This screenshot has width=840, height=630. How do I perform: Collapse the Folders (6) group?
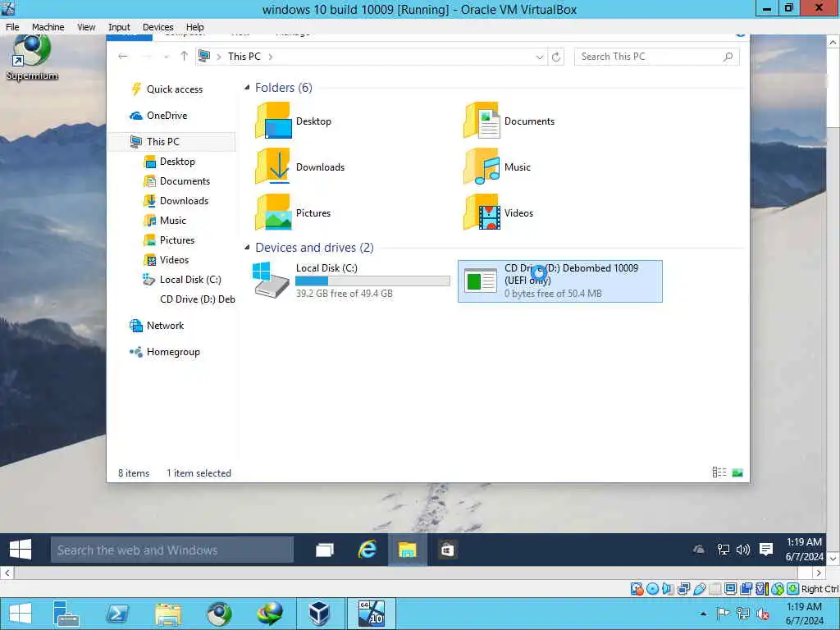coord(247,87)
